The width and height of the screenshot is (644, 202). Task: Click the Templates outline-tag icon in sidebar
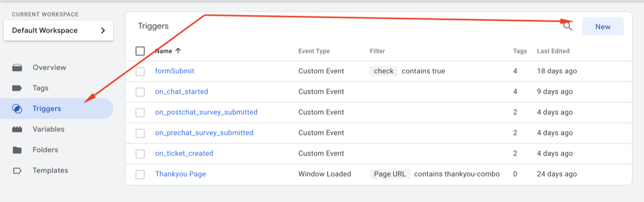[x=17, y=170]
